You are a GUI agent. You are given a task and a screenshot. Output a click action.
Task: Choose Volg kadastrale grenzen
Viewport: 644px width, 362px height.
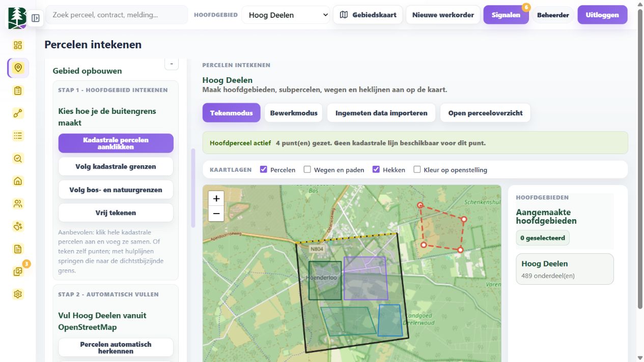pos(116,166)
